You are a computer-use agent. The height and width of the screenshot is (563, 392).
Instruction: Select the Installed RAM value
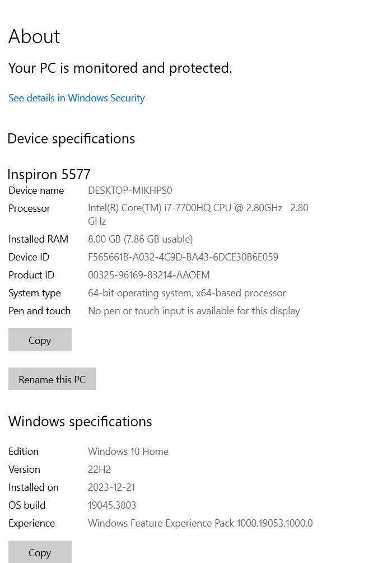[x=140, y=239]
